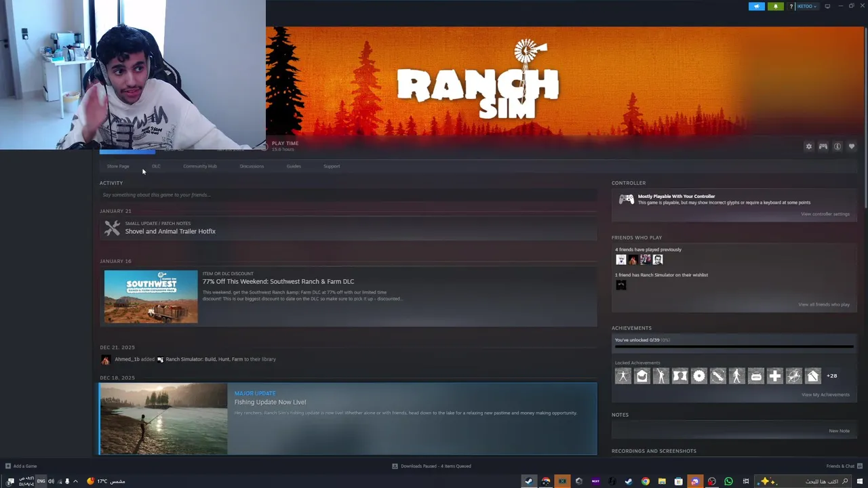The height and width of the screenshot is (488, 868).
Task: Click the controller gamepad icon in Controller panel
Action: (626, 199)
